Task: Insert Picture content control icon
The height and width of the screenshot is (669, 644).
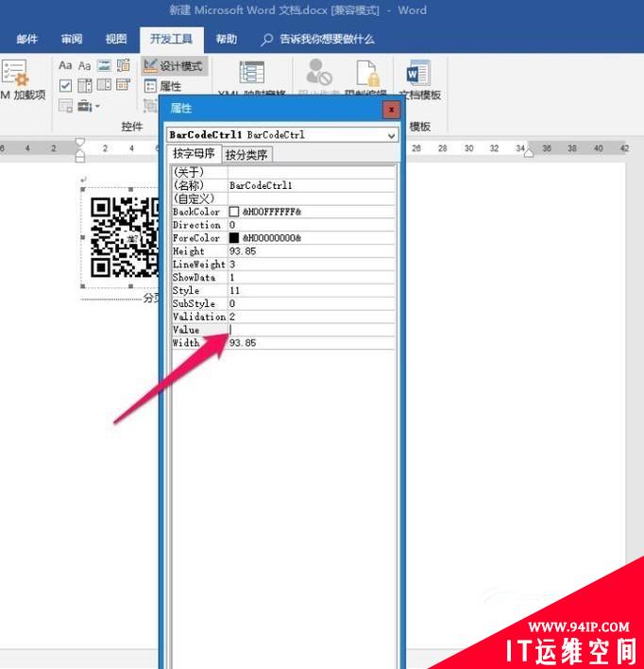Action: (x=104, y=65)
